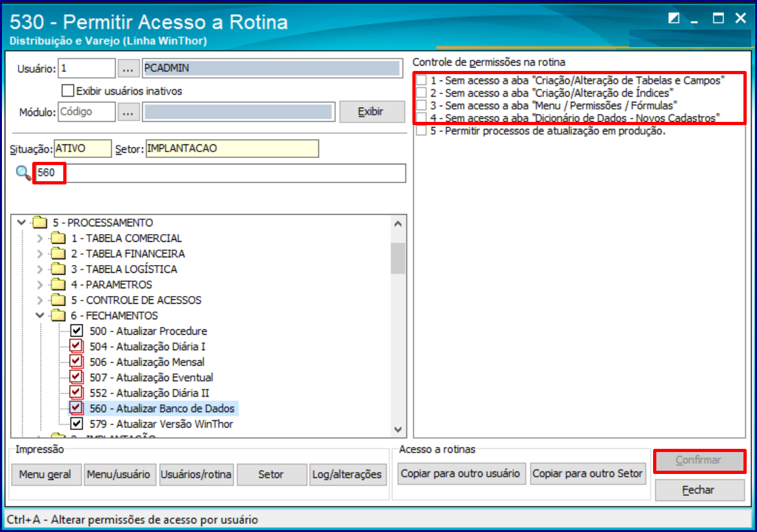This screenshot has width=757, height=532.
Task: Open user lookup ellipsis button beside Usuário
Action: click(x=128, y=68)
